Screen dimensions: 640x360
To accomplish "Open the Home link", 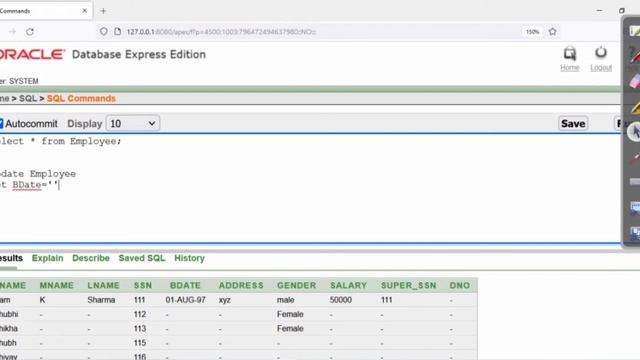I will click(570, 68).
